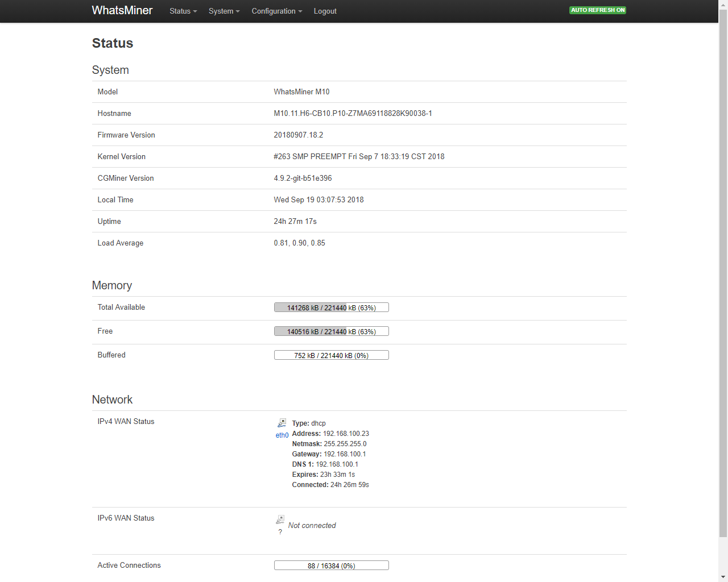Viewport: 728px width, 582px height.
Task: Click the IPv4 WAN Status label
Action: pyautogui.click(x=126, y=422)
